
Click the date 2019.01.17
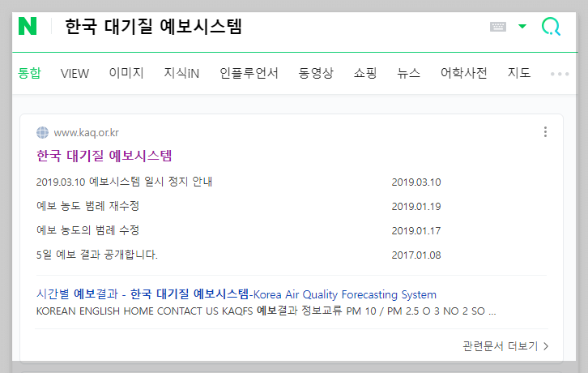[x=416, y=230]
